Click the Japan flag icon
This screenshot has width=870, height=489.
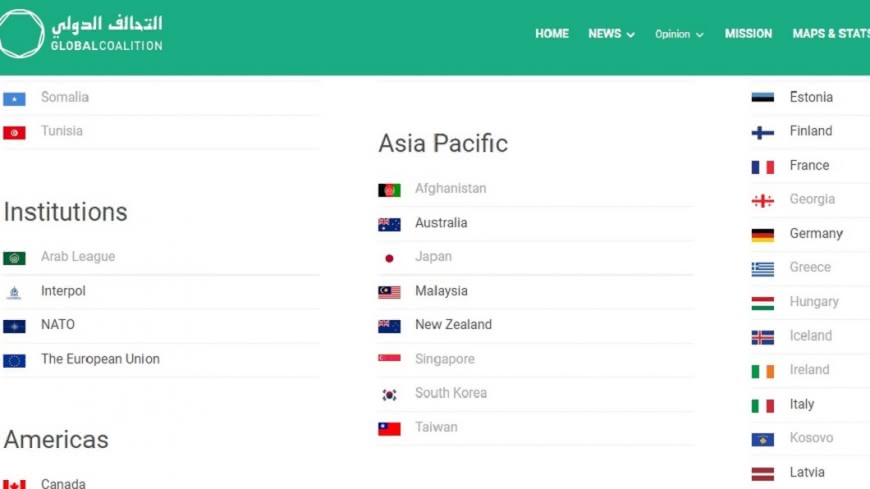pos(390,258)
